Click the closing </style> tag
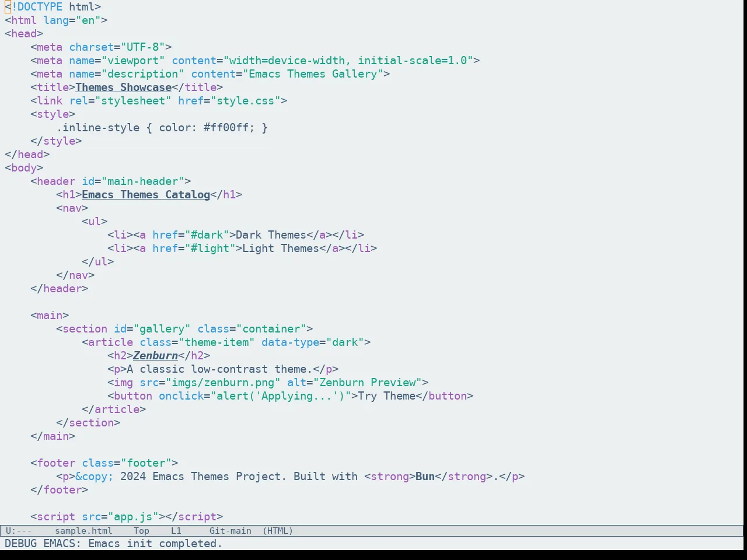The width and height of the screenshot is (747, 560). [56, 141]
